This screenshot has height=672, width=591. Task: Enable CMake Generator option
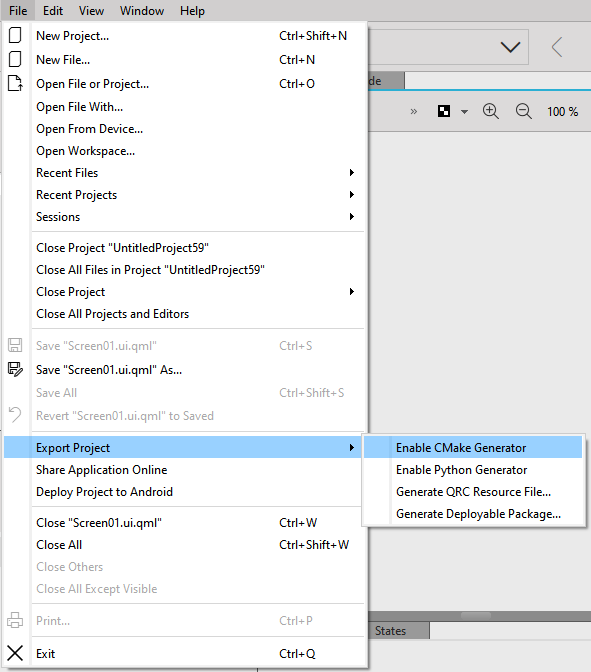[473, 447]
